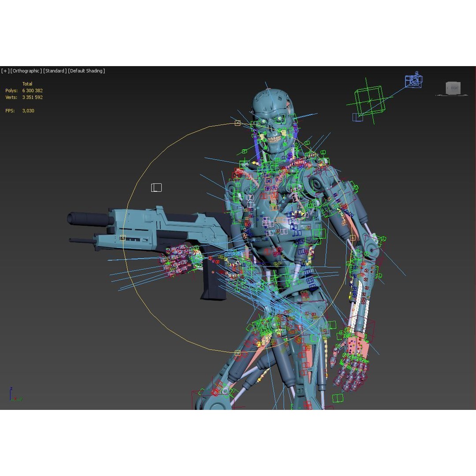476x476 pixels.
Task: Select the white square helper left of robot
Action: [x=156, y=188]
